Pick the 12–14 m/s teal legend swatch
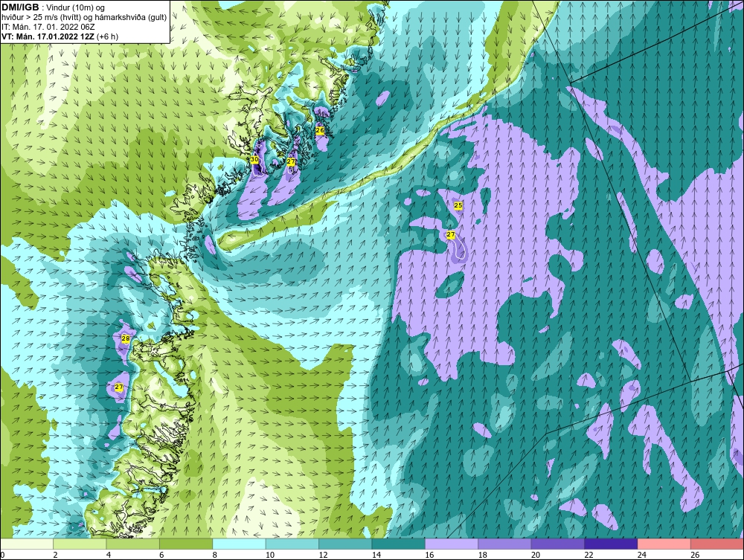 (345, 544)
